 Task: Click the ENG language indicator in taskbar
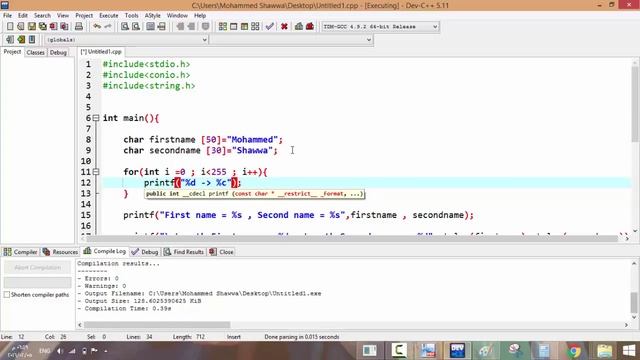point(44,351)
